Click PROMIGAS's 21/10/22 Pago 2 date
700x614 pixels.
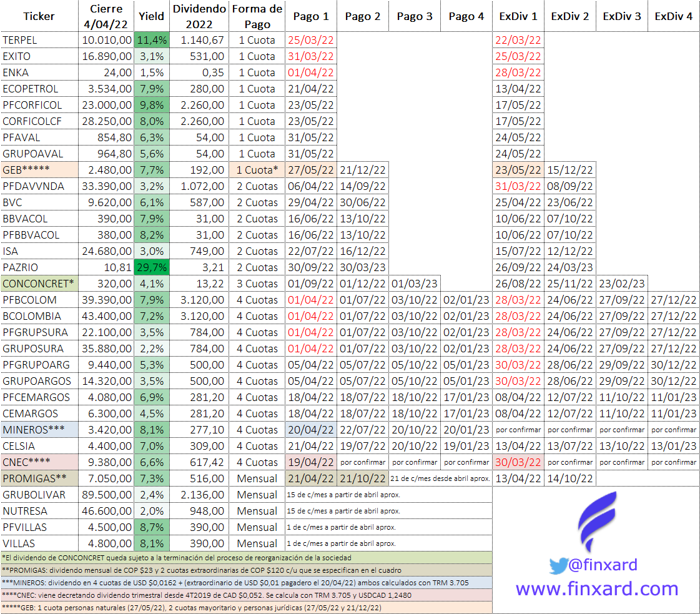pyautogui.click(x=363, y=478)
